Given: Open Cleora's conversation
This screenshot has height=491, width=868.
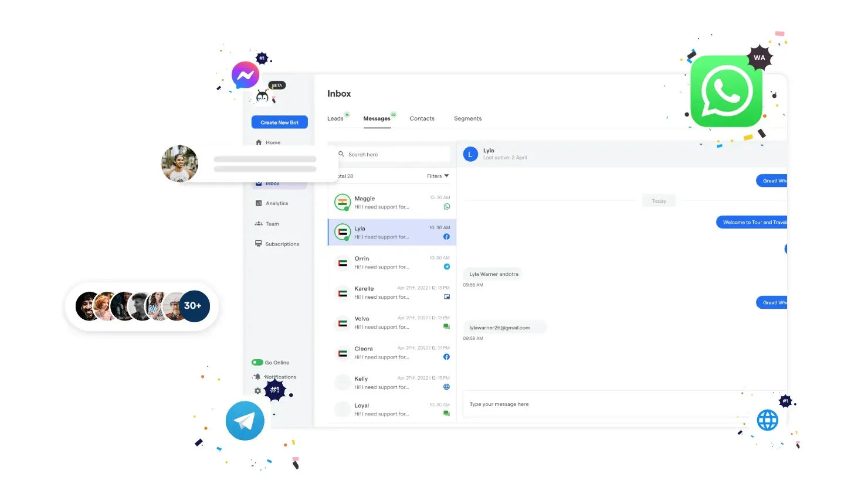Looking at the screenshot, I should pos(392,353).
